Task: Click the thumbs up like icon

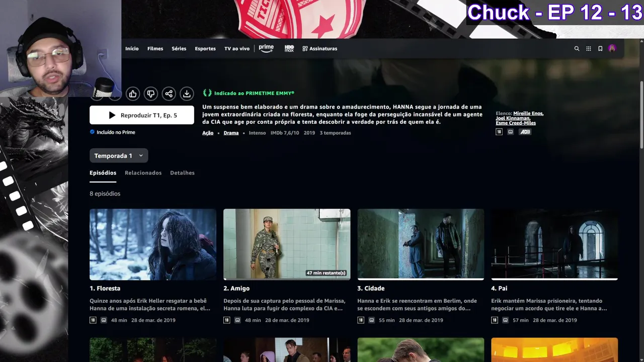Action: (133, 94)
